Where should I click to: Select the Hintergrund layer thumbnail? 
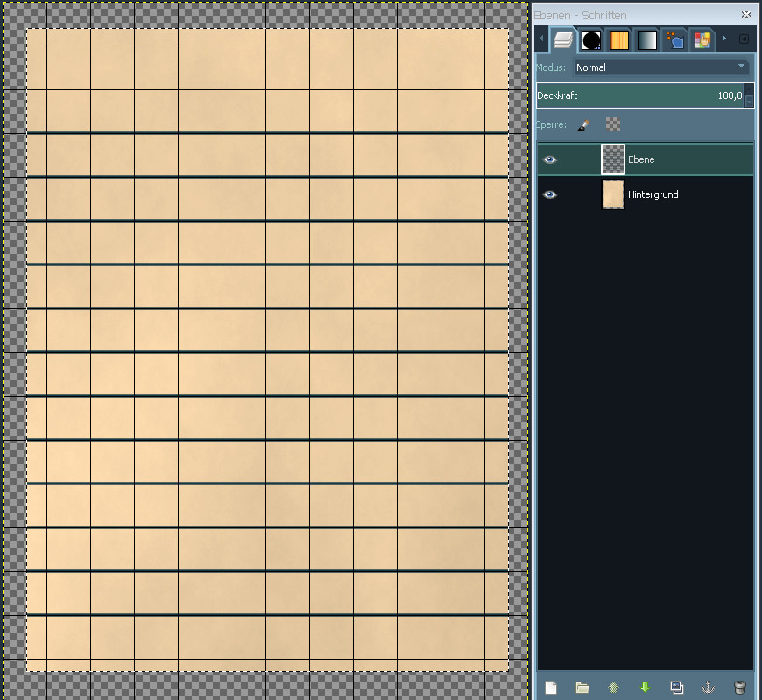613,194
